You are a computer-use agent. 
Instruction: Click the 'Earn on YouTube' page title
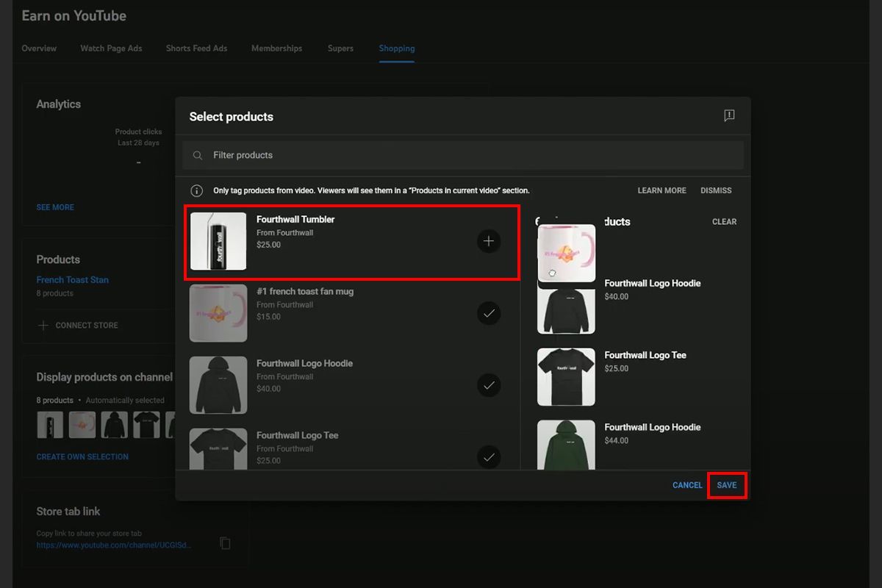74,15
